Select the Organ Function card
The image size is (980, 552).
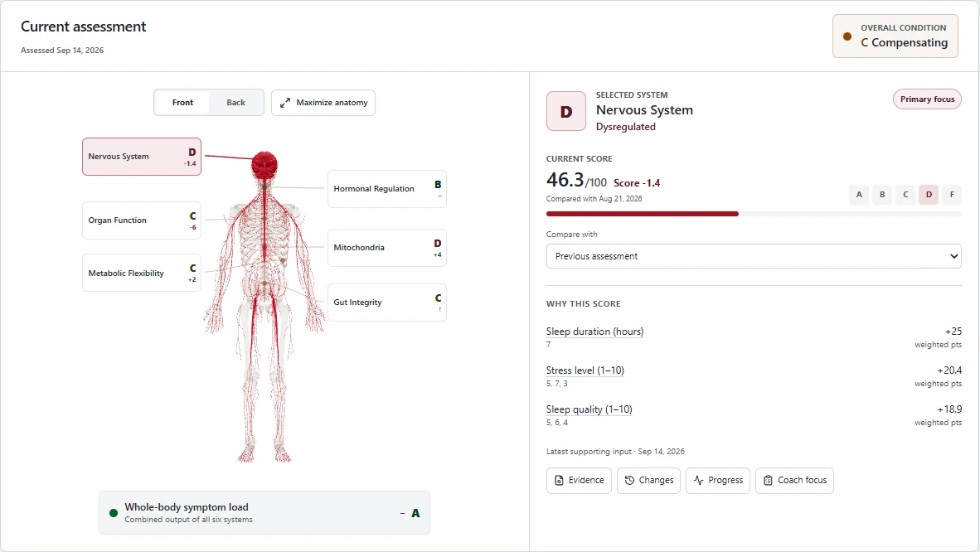[x=142, y=220]
